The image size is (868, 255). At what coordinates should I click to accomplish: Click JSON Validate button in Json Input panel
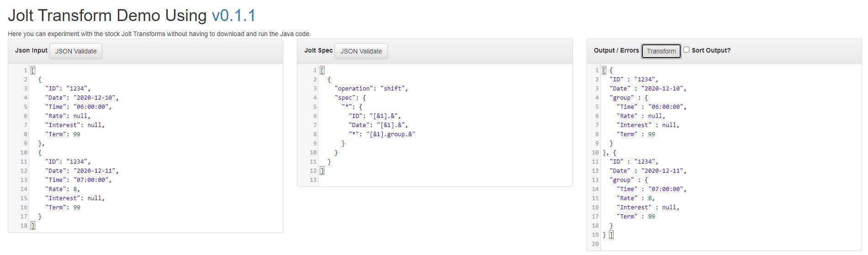pos(76,51)
